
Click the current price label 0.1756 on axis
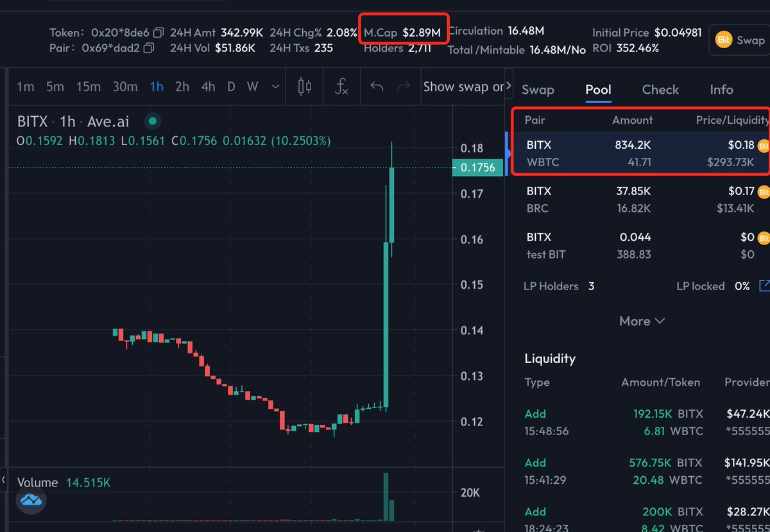[x=478, y=168]
